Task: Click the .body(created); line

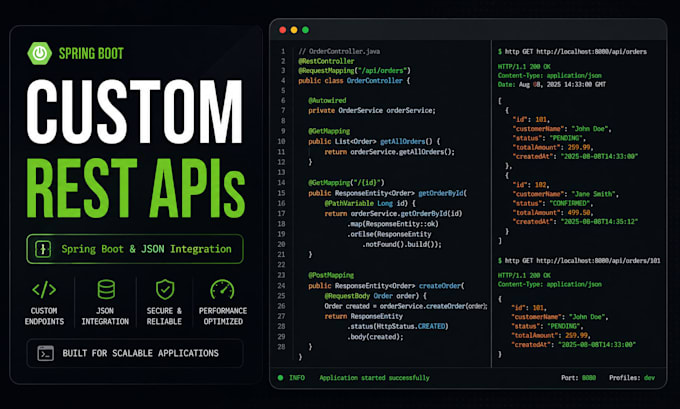Action: click(x=375, y=337)
